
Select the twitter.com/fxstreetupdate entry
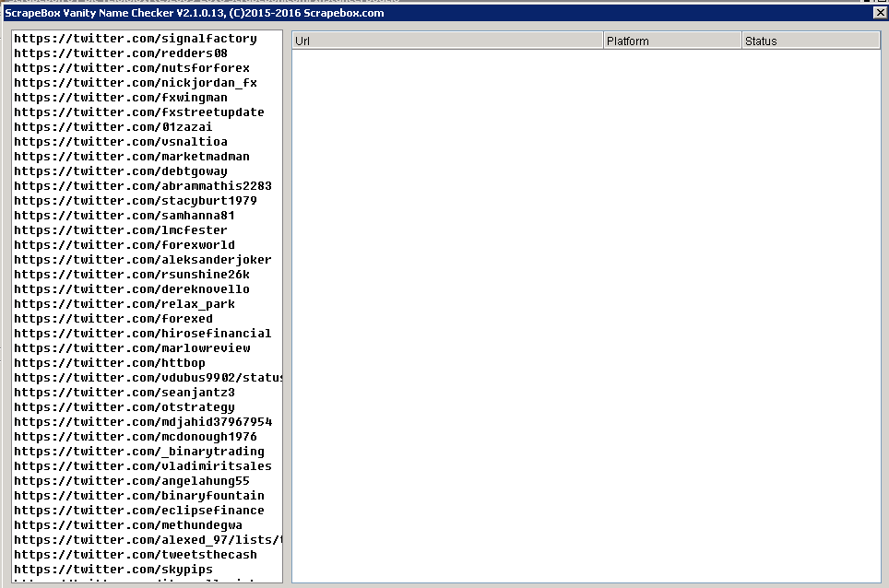click(134, 112)
